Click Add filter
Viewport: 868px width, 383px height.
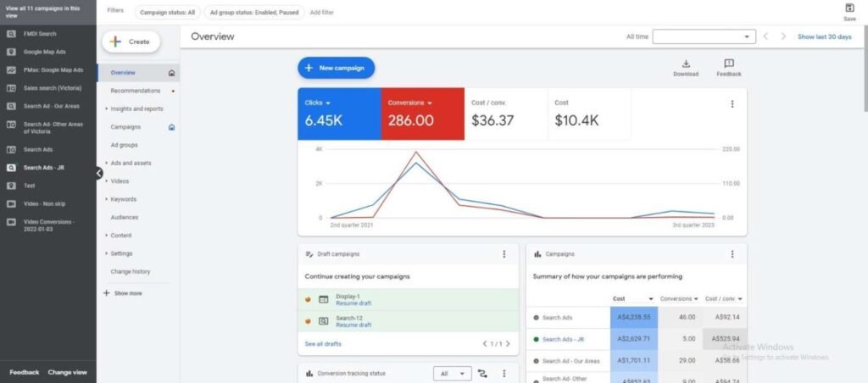click(x=321, y=12)
